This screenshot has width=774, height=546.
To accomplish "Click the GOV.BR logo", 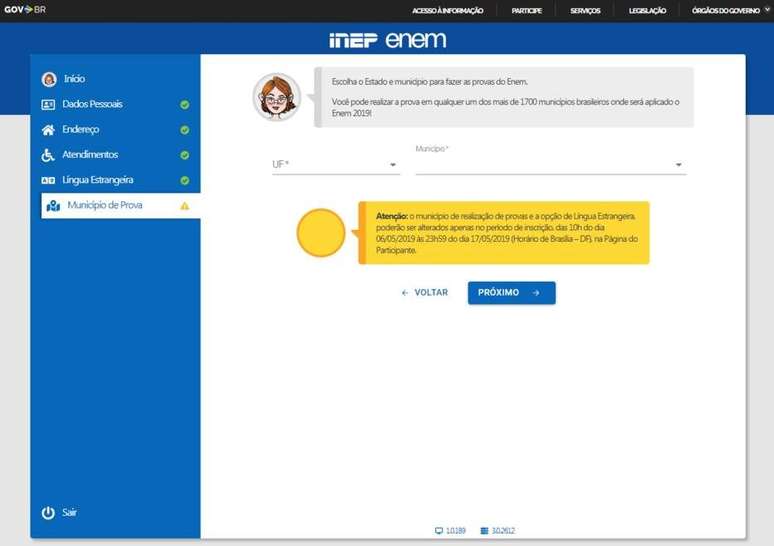I will coord(25,9).
